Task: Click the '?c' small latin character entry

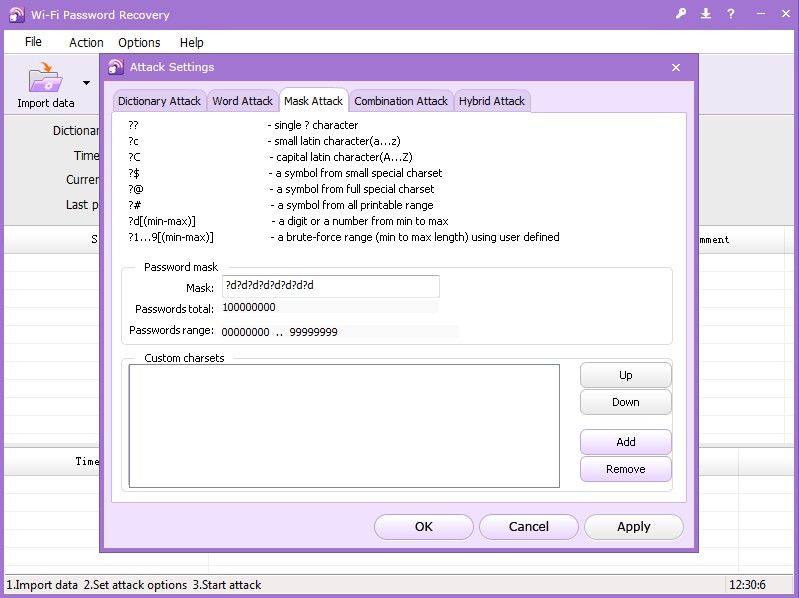Action: tap(134, 141)
